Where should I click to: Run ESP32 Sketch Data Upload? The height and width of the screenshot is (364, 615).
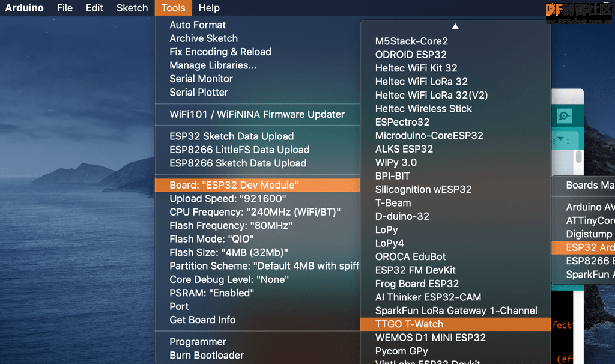point(257,136)
